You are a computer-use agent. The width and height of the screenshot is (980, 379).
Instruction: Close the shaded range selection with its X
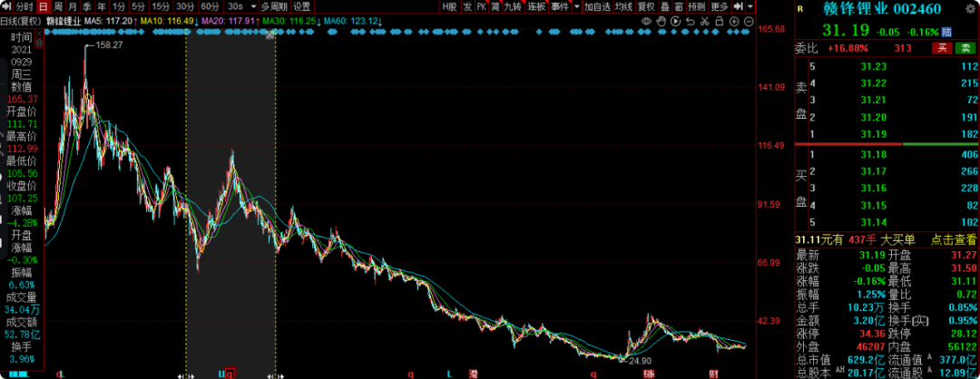[270, 35]
